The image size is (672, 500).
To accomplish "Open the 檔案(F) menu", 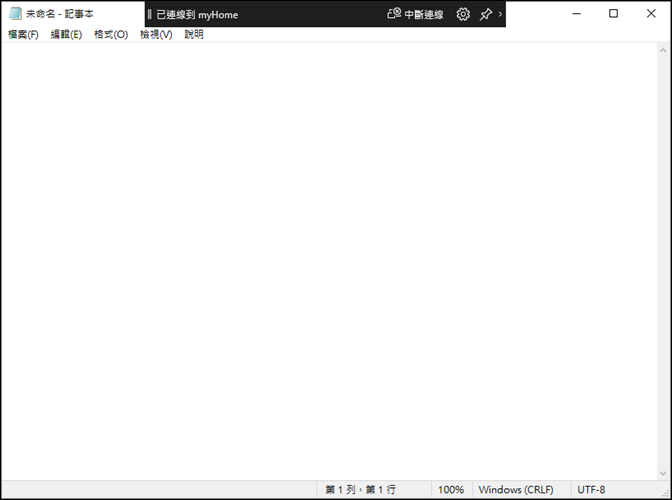I will click(23, 34).
